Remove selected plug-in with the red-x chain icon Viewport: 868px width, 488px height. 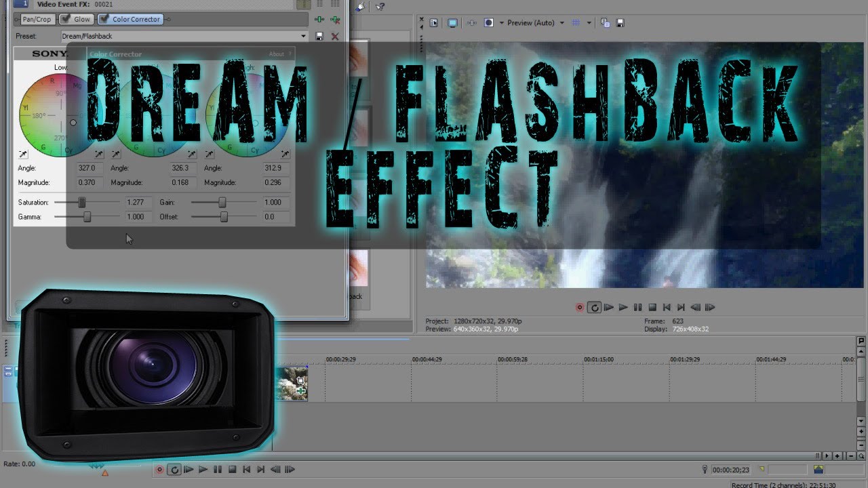click(x=334, y=20)
